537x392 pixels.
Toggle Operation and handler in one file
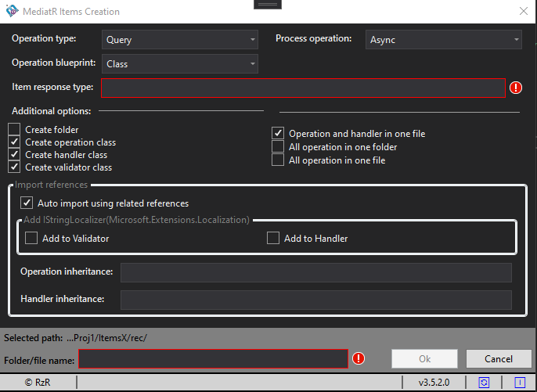click(x=278, y=133)
